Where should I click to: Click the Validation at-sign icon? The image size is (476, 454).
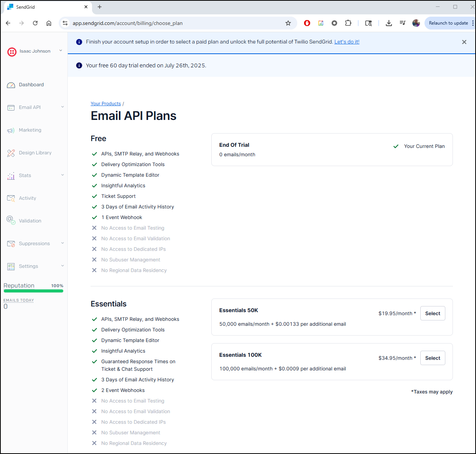point(11,220)
